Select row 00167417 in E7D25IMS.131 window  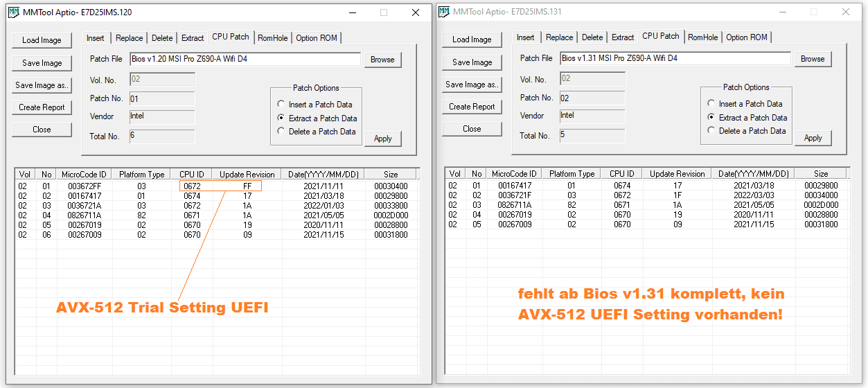647,186
